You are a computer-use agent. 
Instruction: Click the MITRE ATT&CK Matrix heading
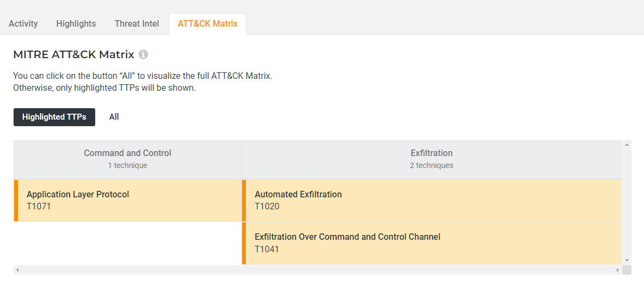[x=73, y=54]
